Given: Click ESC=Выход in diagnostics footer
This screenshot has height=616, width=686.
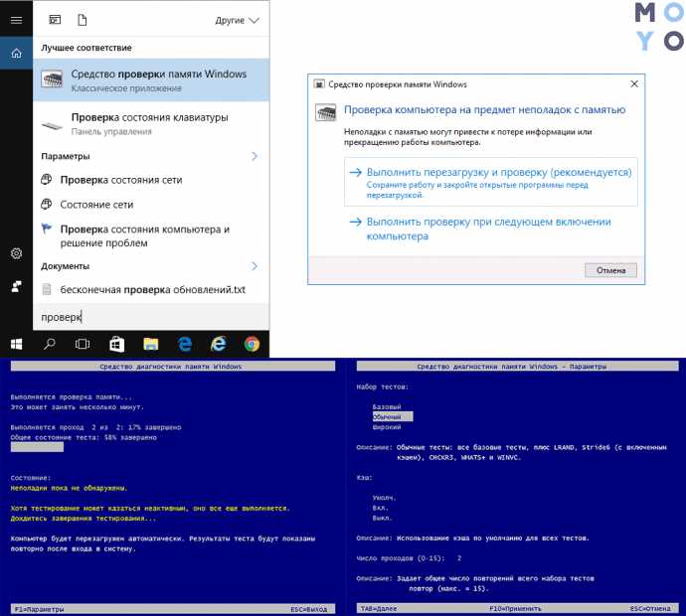Looking at the screenshot, I should pos(309,609).
